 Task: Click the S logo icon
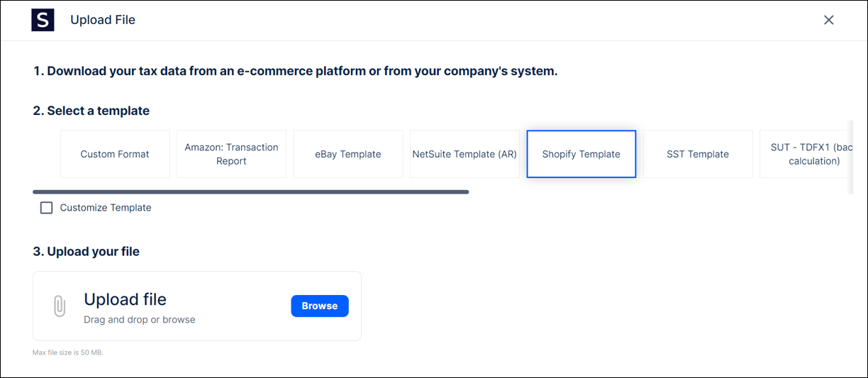[43, 20]
